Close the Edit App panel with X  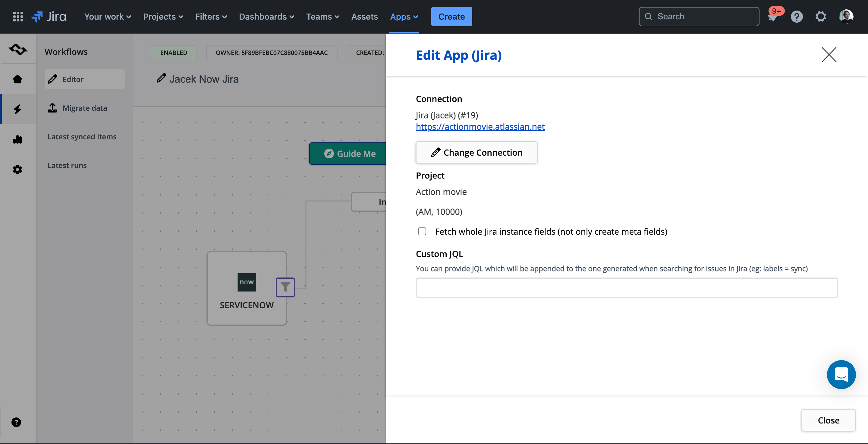tap(829, 55)
